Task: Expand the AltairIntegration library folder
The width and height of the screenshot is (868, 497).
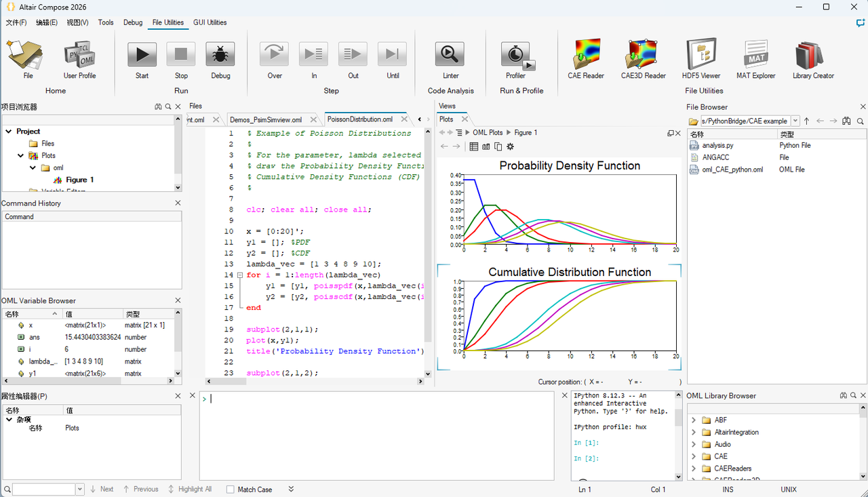Action: [694, 433]
